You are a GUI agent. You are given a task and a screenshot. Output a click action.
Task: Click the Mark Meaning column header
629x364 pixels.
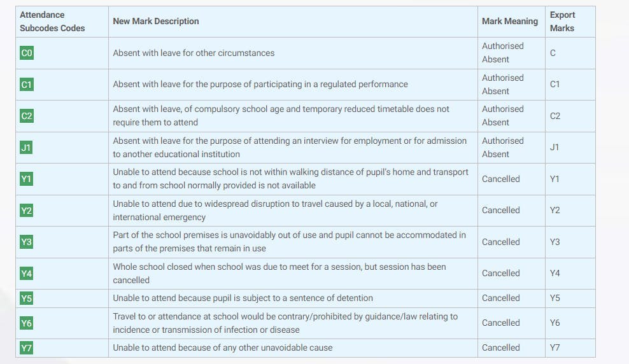point(509,21)
